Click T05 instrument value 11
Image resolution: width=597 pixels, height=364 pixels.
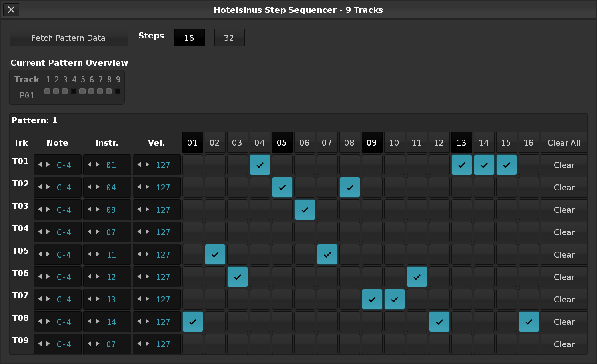tap(111, 254)
